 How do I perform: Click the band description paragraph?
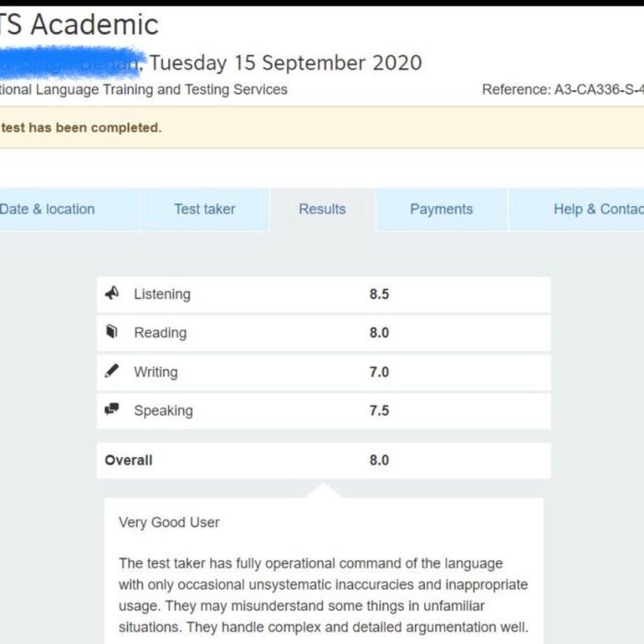[x=324, y=595]
